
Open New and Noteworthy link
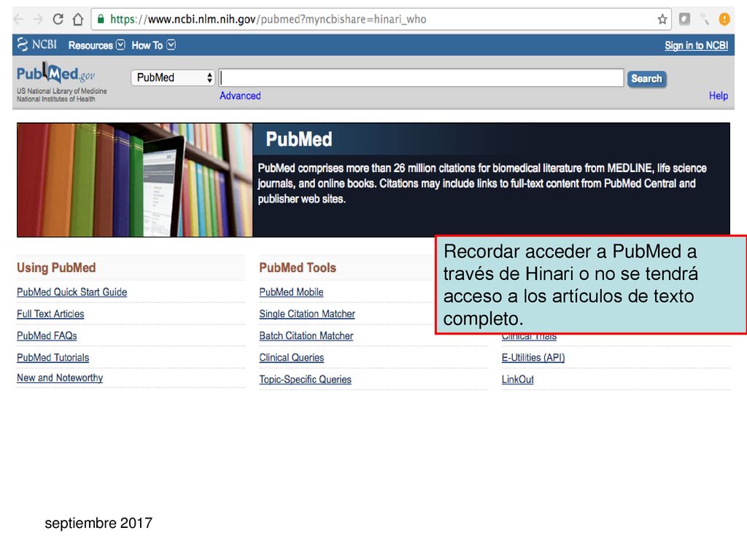coord(60,378)
